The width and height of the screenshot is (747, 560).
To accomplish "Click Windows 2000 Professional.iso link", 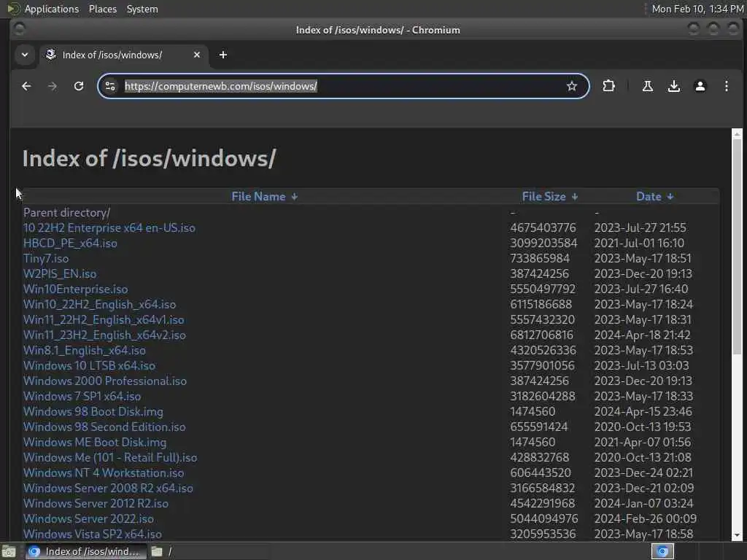I will coord(105,381).
